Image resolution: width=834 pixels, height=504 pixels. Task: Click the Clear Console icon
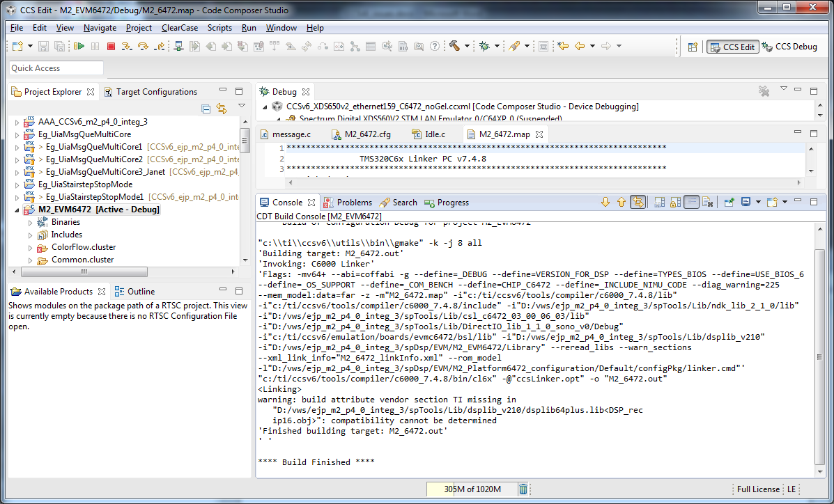pyautogui.click(x=707, y=202)
